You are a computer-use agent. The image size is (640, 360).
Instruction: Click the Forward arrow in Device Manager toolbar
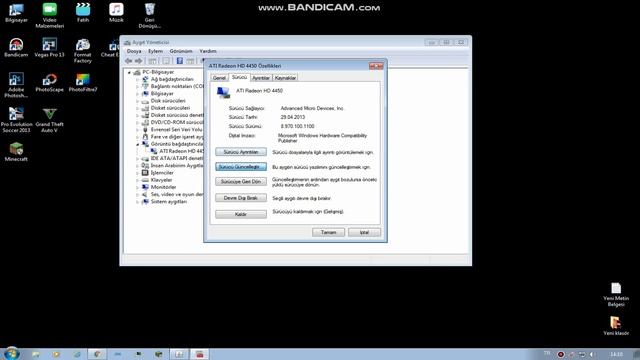pyautogui.click(x=138, y=61)
